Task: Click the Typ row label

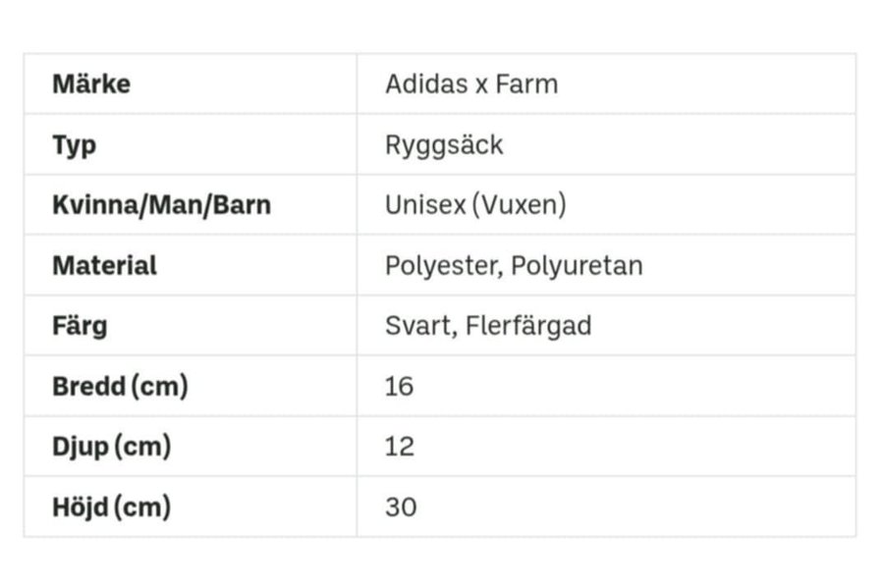Action: tap(75, 145)
